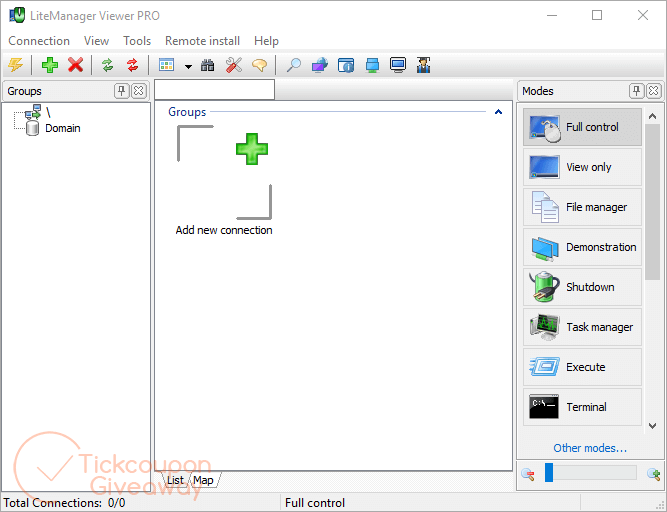Click the thumbnails view mode toolbar icon
This screenshot has height=512, width=667.
(166, 65)
